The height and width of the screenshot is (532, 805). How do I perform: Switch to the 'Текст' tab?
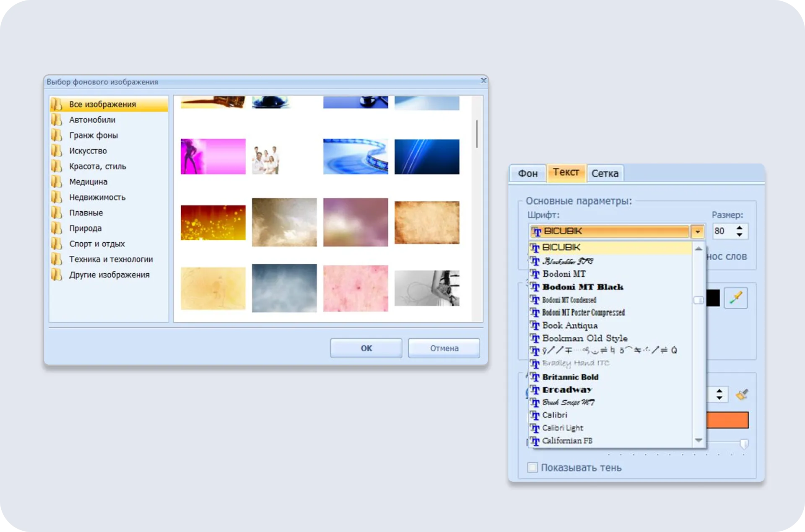pos(566,172)
